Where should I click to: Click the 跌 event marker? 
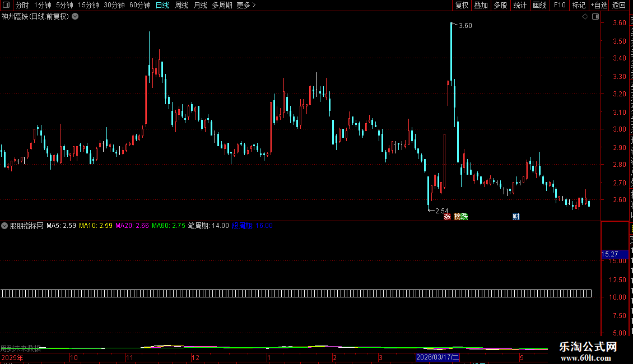(464, 216)
